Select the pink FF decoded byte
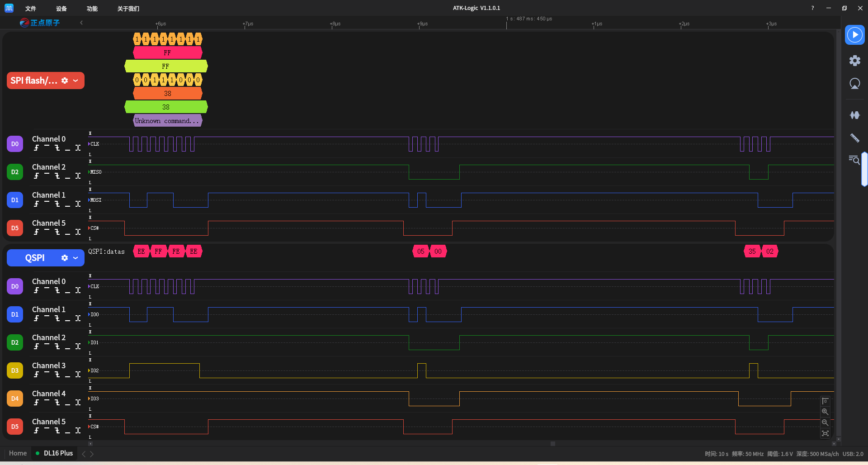 [167, 53]
